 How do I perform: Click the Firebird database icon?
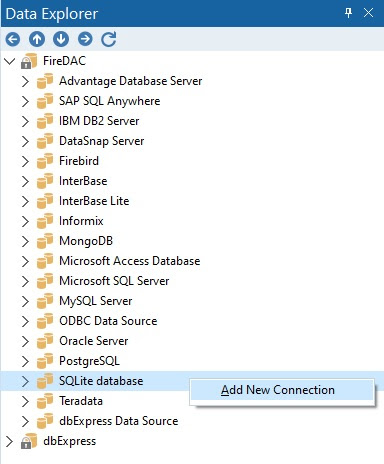click(45, 161)
